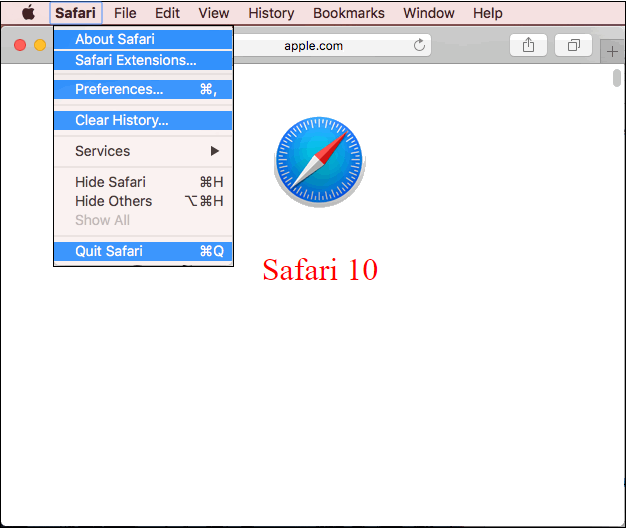Show all tabs overview icon
This screenshot has height=528, width=627.
click(x=573, y=45)
